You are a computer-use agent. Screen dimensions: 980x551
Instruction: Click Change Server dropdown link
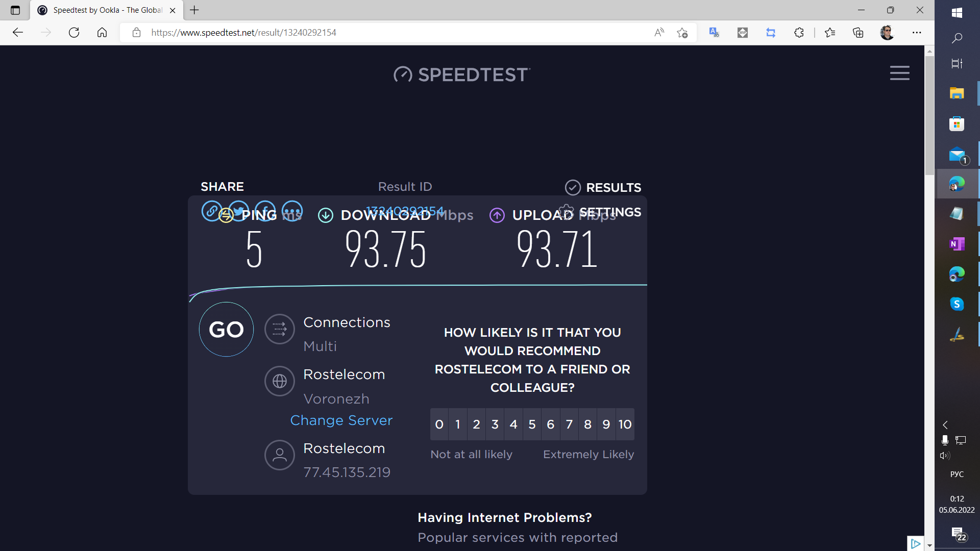coord(342,420)
